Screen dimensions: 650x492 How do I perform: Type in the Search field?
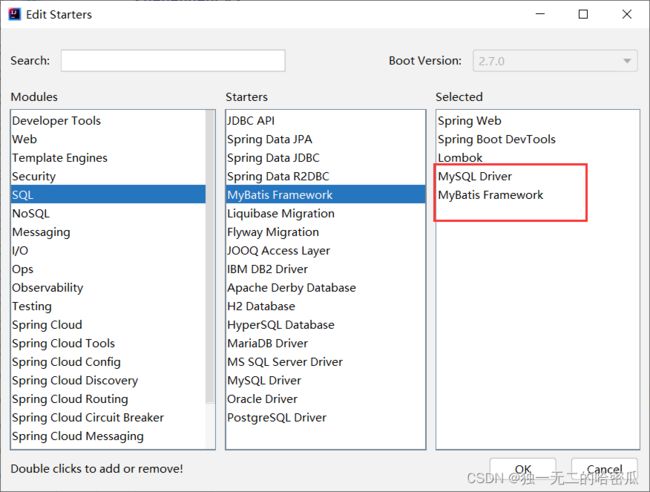172,61
